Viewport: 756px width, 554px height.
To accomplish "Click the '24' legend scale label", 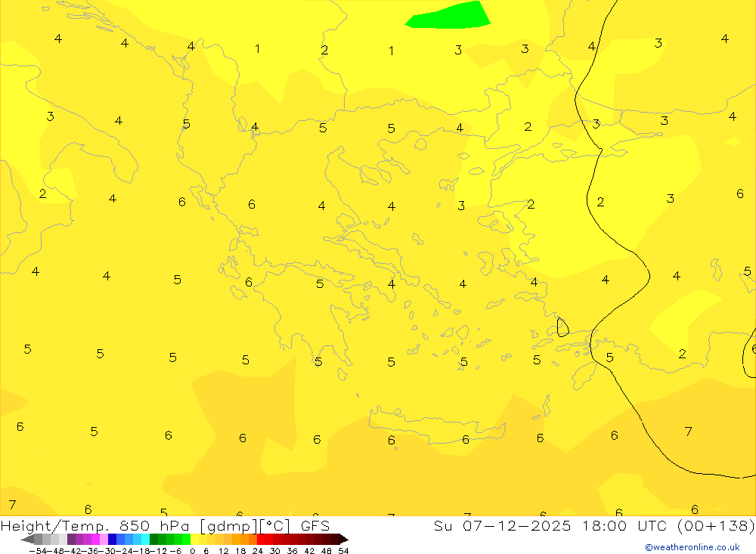I will pos(258,551).
